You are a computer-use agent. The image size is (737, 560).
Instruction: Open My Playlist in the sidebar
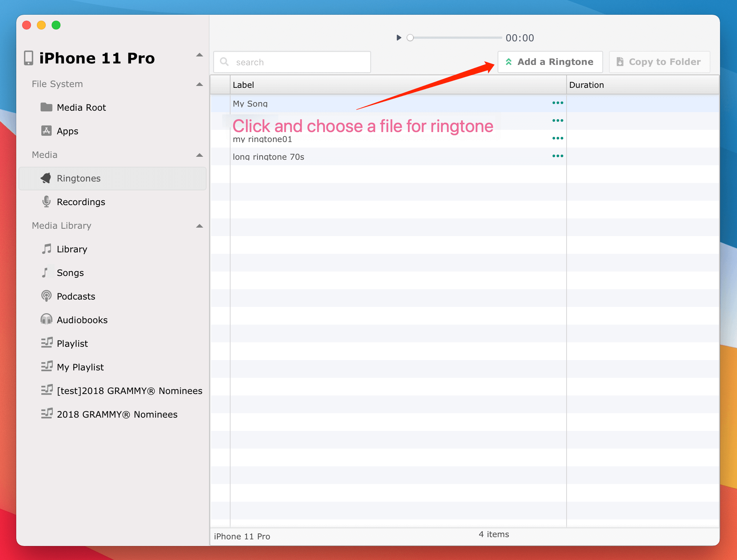pyautogui.click(x=113, y=367)
